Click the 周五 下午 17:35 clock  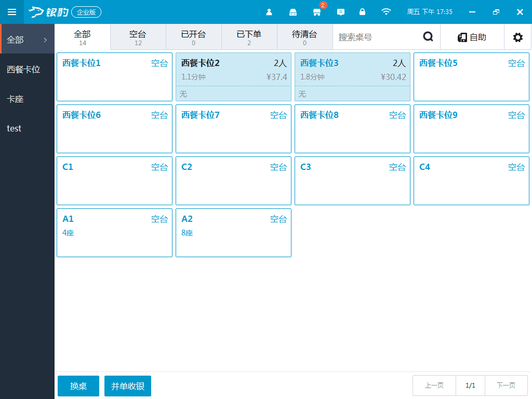[430, 12]
